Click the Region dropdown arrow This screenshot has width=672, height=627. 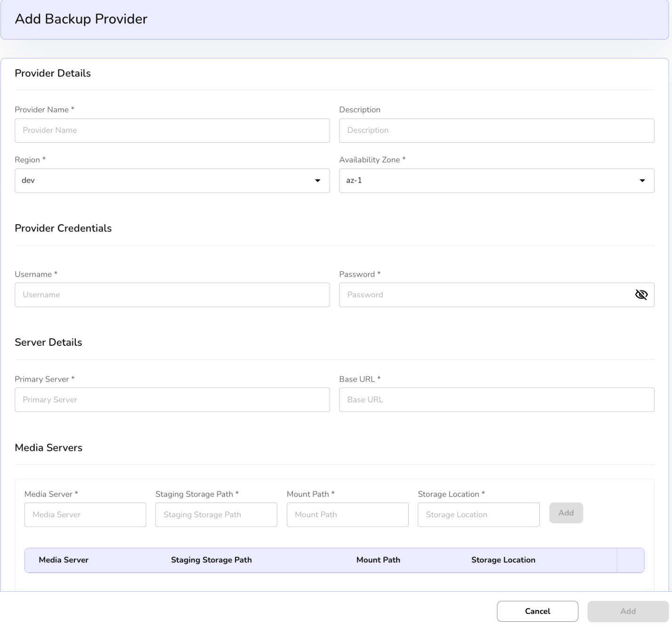tap(317, 181)
